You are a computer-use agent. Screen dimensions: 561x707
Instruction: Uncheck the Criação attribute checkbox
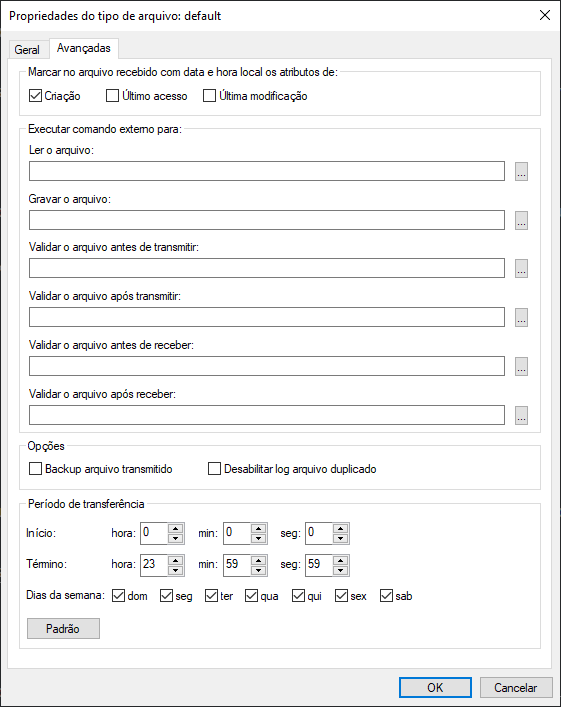[35, 96]
